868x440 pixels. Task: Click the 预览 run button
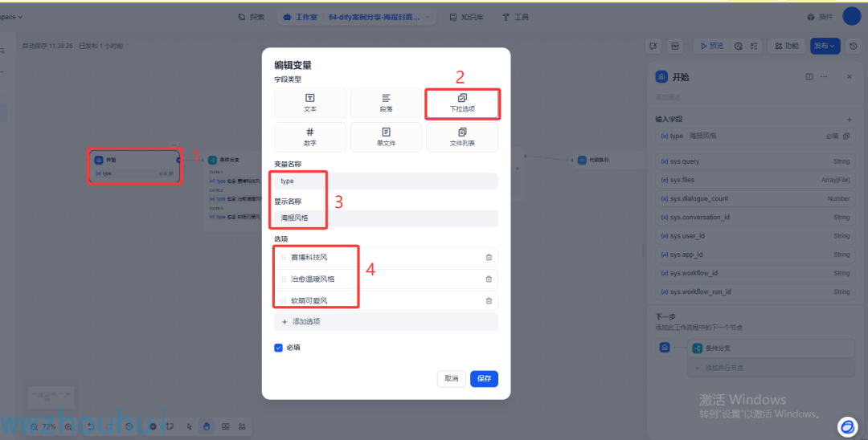point(712,46)
